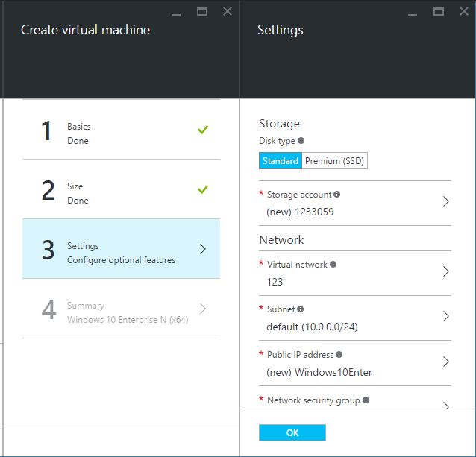
Task: Minimize the Create virtual machine blade
Action: [175, 13]
